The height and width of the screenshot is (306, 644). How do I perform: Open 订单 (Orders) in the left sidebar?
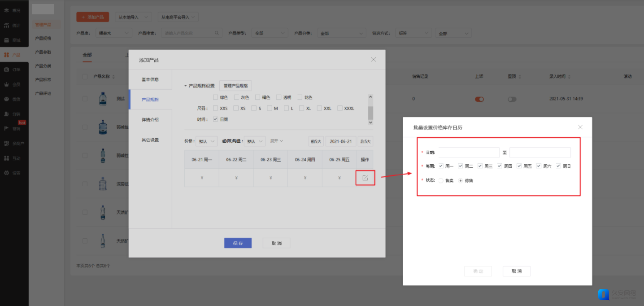(x=6, y=70)
